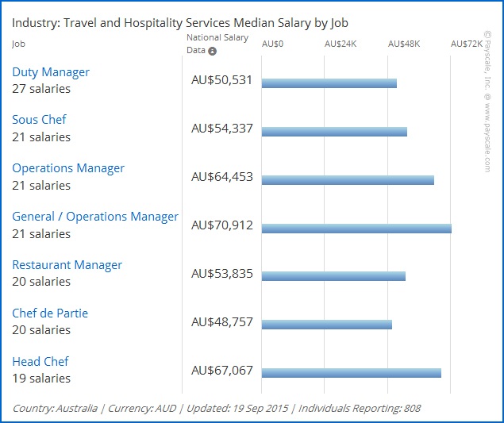
Task: Click the AU$72K axis label
Action: pos(467,44)
